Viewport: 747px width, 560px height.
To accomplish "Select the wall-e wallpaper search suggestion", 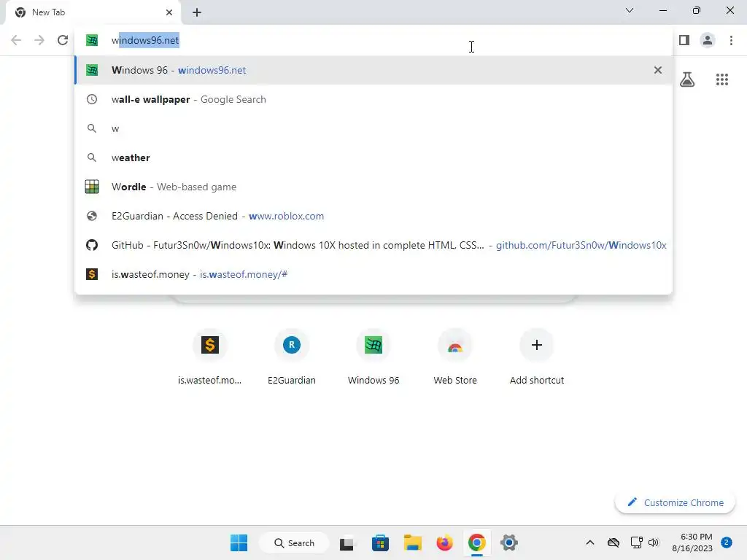I will pos(373,99).
